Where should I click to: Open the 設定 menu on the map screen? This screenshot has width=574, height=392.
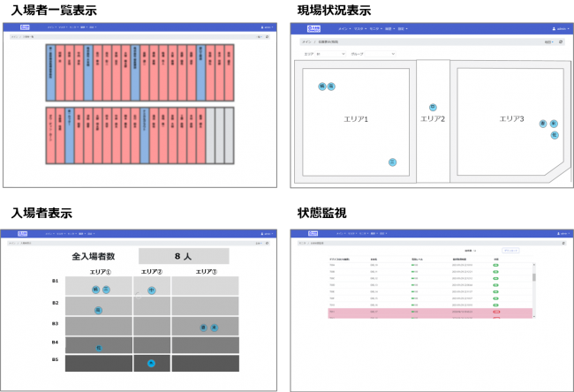pos(402,29)
